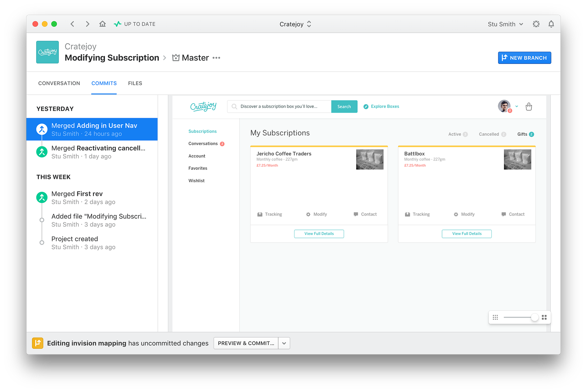This screenshot has height=392, width=587.
Task: Open the help lifebuoy icon
Action: click(x=536, y=24)
